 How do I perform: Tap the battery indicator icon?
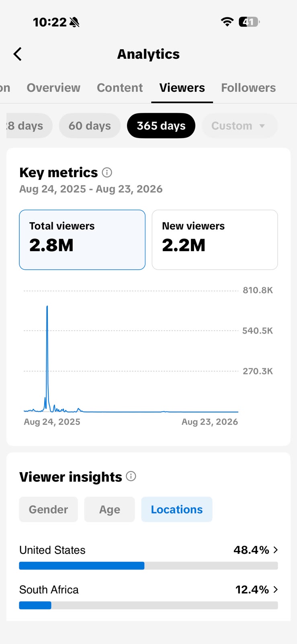pyautogui.click(x=249, y=22)
